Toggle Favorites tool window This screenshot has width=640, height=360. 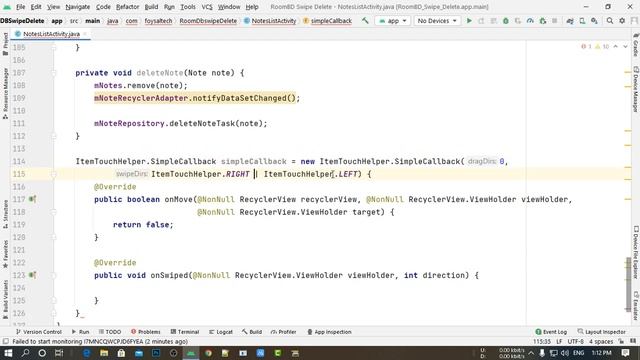pos(5,254)
